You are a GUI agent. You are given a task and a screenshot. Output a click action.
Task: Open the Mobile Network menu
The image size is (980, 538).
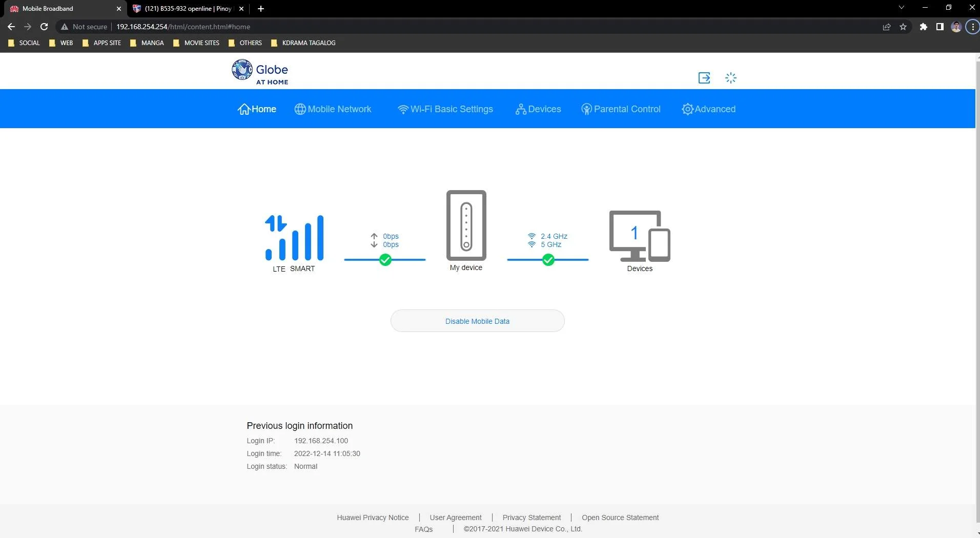click(x=333, y=109)
